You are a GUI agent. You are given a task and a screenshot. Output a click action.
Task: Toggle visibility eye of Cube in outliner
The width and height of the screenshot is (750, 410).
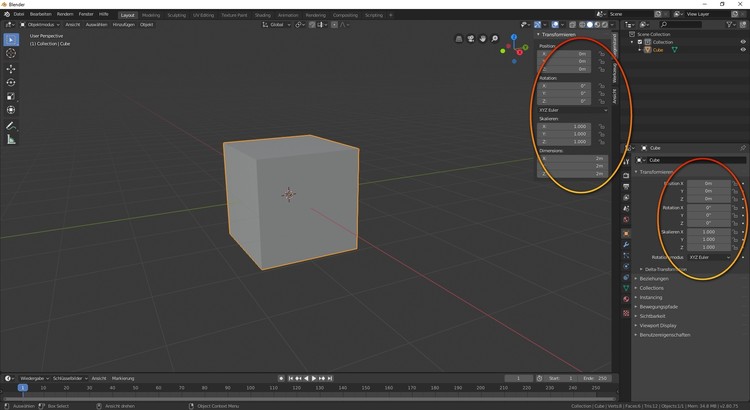743,50
